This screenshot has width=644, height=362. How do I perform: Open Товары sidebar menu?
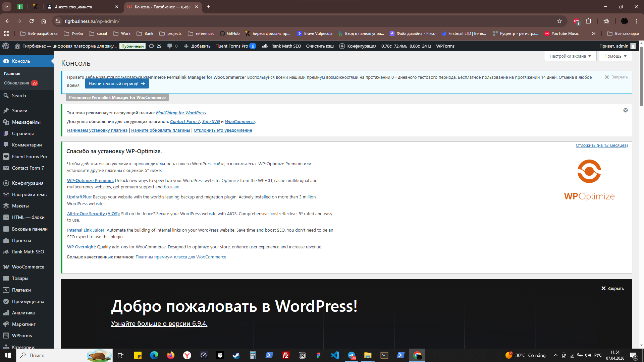click(x=27, y=278)
